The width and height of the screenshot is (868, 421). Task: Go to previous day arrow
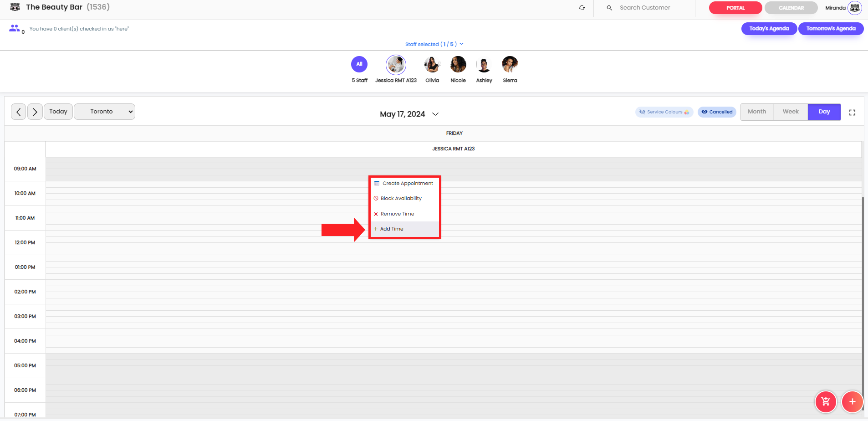(18, 112)
